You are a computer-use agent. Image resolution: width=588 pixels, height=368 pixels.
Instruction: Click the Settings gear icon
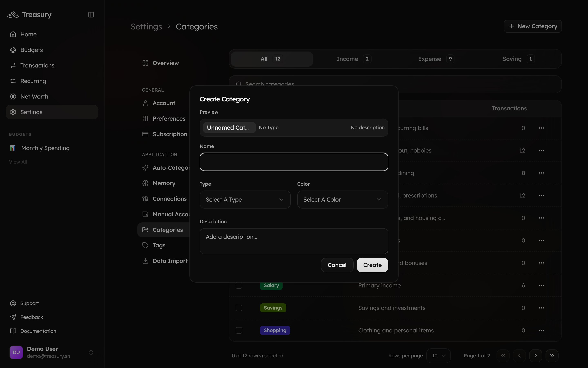coord(13,112)
